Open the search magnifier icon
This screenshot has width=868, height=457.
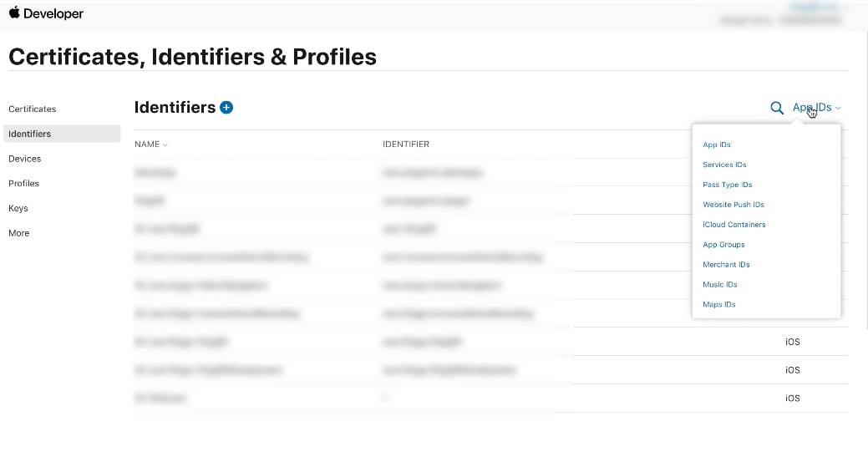coord(777,108)
